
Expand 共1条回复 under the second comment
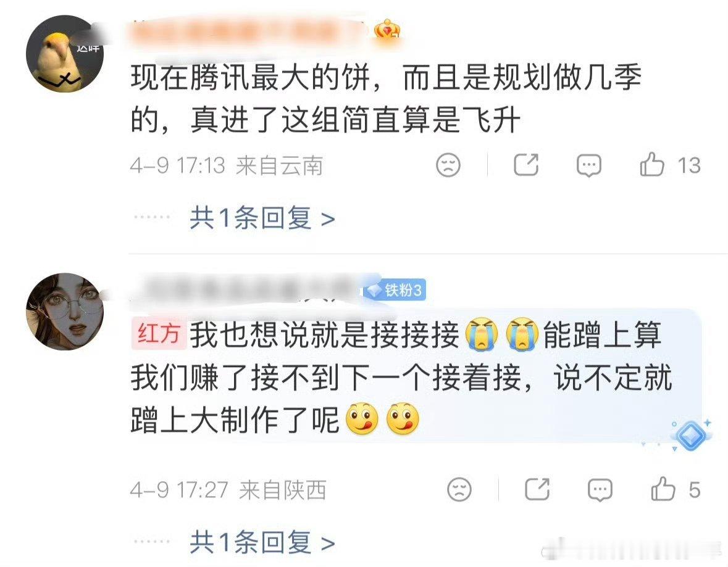pos(262,542)
